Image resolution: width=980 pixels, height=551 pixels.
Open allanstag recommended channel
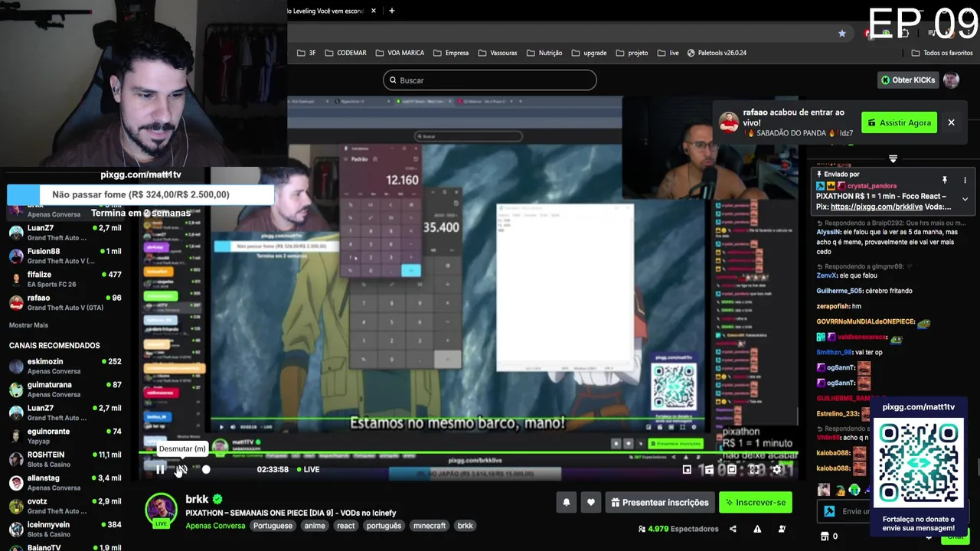64,483
